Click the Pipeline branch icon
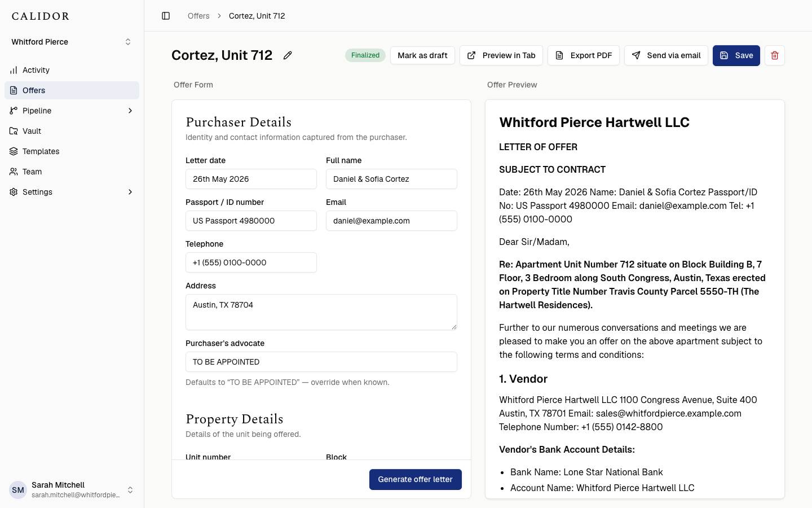This screenshot has height=508, width=812. pos(14,111)
